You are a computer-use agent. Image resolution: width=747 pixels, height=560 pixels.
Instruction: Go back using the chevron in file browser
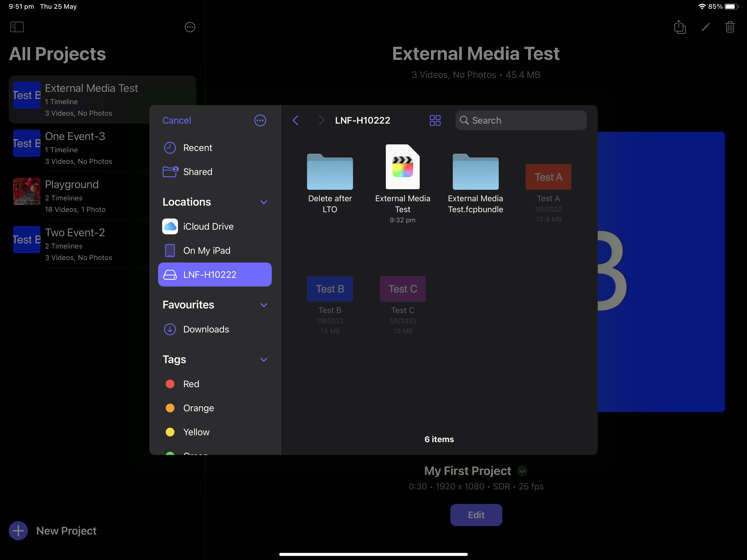click(x=296, y=120)
